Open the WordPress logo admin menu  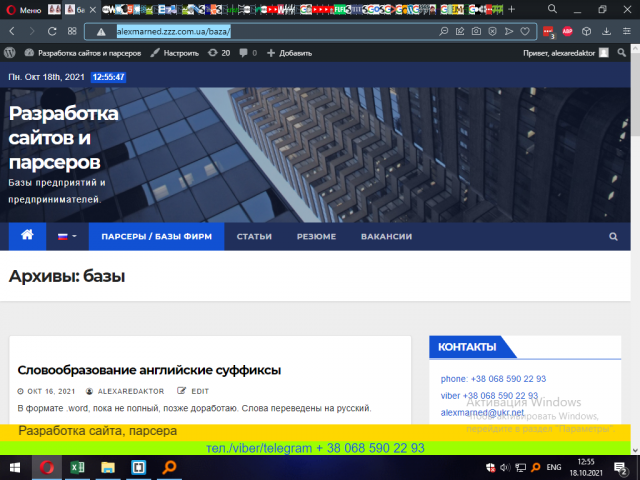tap(10, 53)
